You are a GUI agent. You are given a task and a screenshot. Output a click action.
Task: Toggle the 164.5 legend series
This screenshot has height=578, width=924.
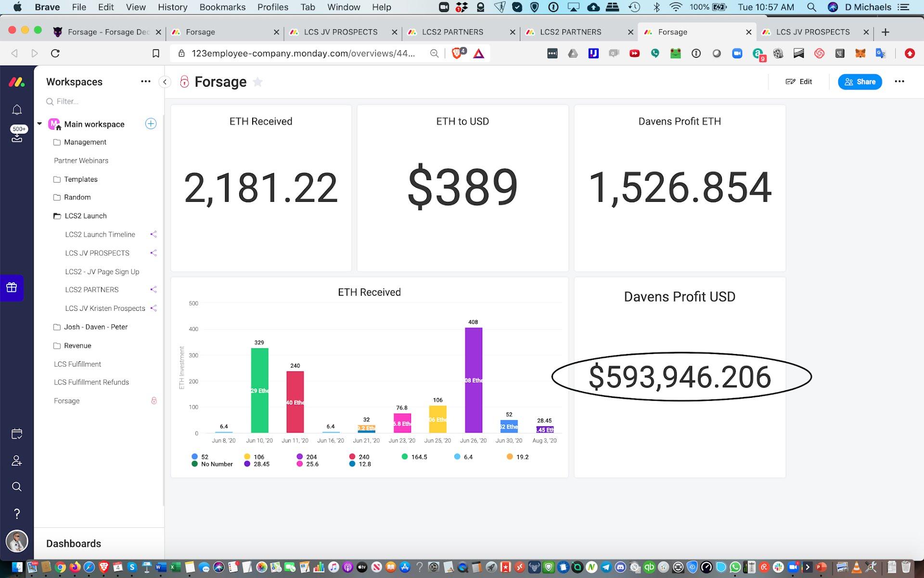coord(414,457)
